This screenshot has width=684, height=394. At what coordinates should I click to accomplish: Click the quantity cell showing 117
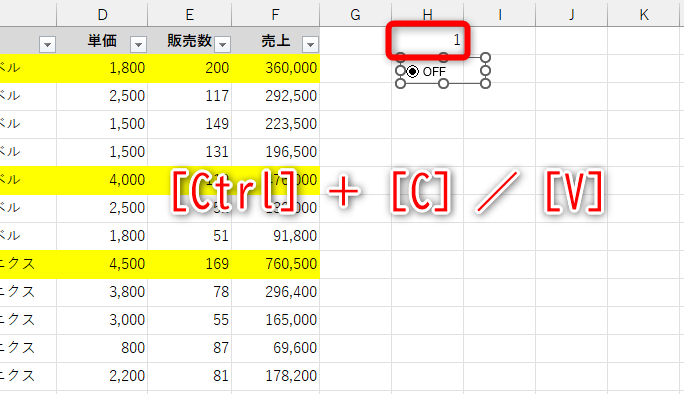point(190,96)
